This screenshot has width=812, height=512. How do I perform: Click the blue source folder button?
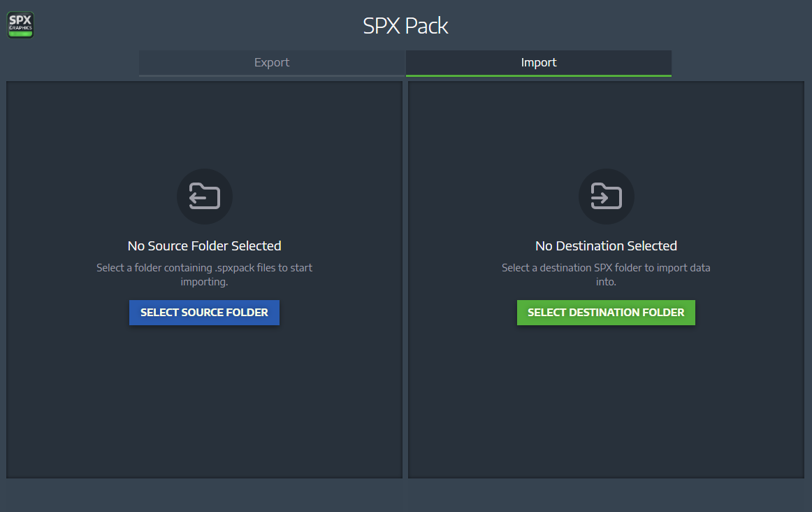pos(204,313)
